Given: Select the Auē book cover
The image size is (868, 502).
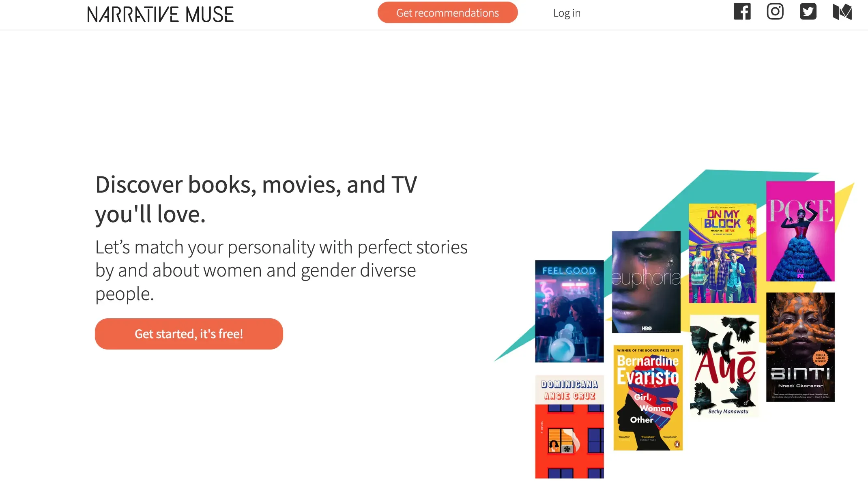Looking at the screenshot, I should [x=724, y=366].
